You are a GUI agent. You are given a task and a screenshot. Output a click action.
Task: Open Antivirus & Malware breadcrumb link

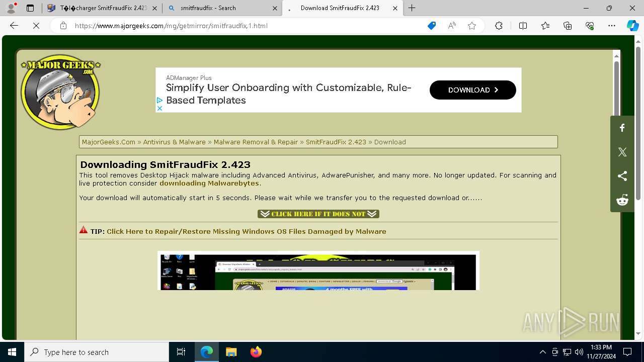(x=174, y=142)
